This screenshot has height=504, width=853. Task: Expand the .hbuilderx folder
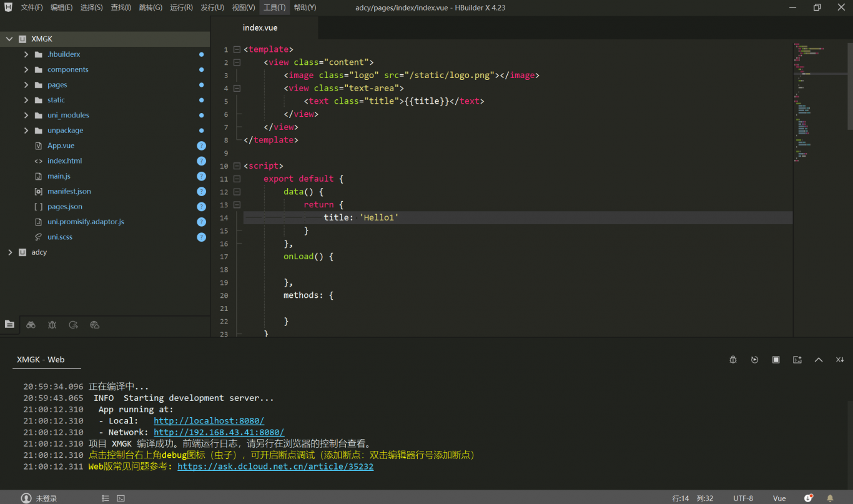click(x=26, y=54)
